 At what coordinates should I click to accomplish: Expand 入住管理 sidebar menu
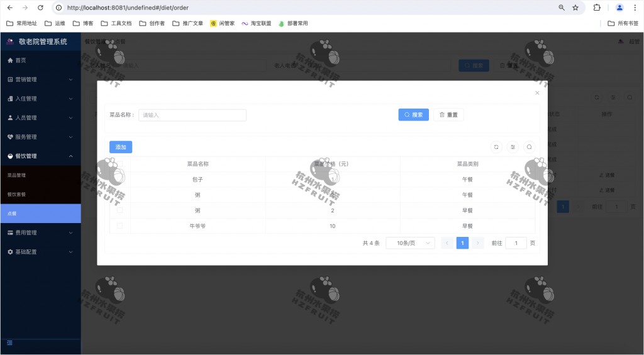coord(41,99)
